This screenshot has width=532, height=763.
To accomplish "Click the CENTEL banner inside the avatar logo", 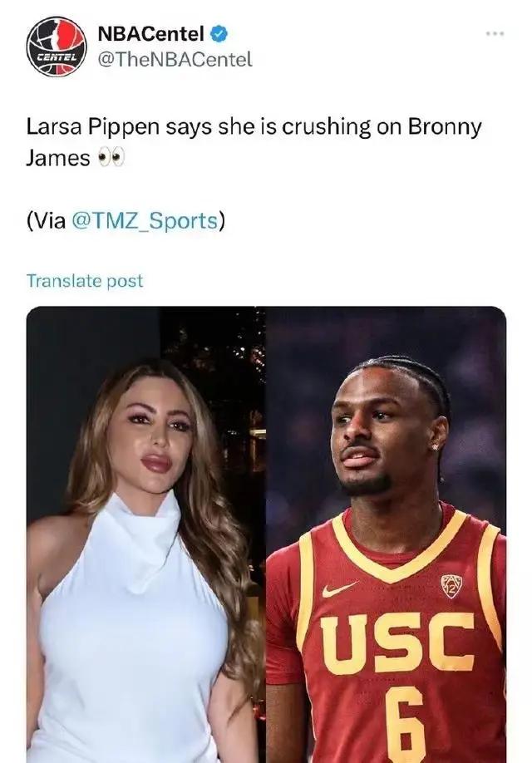I will [x=57, y=57].
